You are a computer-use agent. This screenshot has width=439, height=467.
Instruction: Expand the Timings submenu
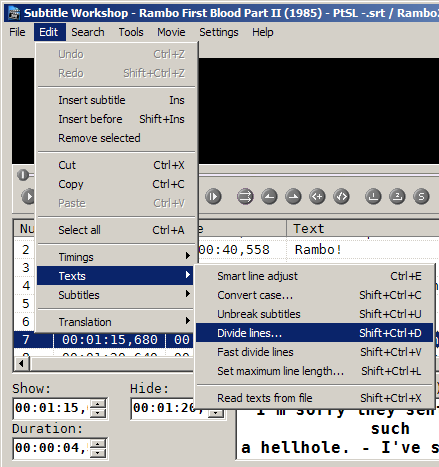(116, 257)
